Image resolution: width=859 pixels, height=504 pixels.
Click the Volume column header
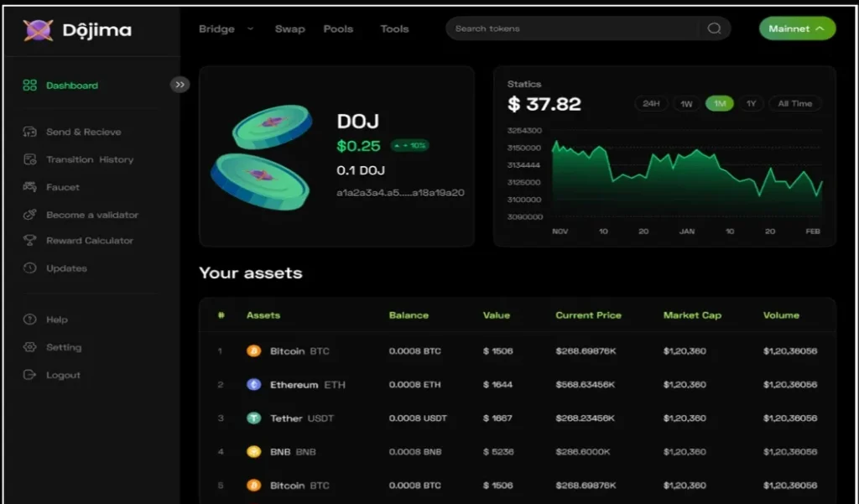click(x=781, y=315)
